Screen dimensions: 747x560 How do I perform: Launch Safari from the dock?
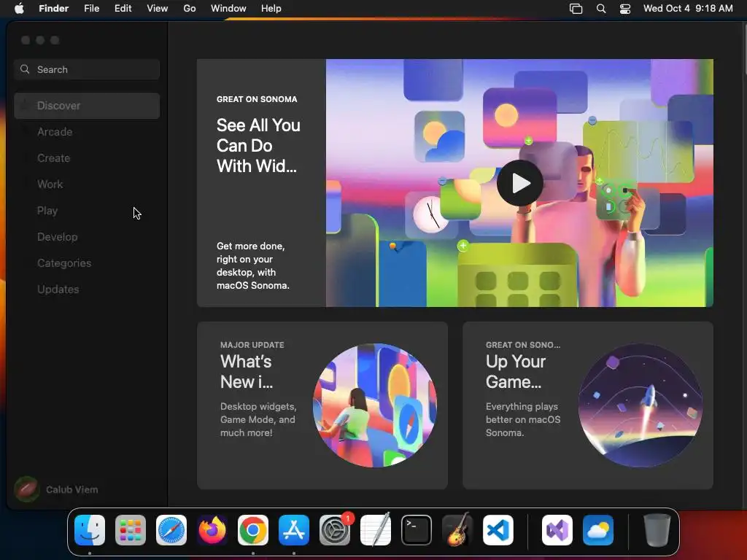click(x=171, y=530)
